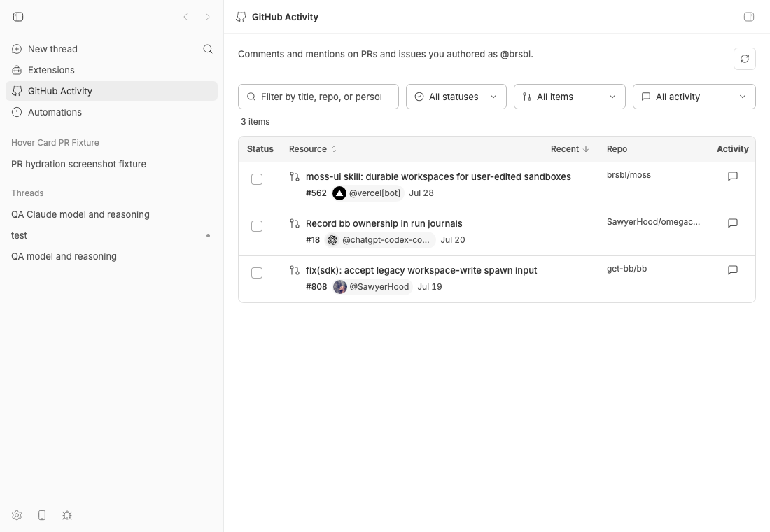Click the get-bb/bb repo cell
Image resolution: width=770 pixels, height=532 pixels.
pyautogui.click(x=626, y=269)
